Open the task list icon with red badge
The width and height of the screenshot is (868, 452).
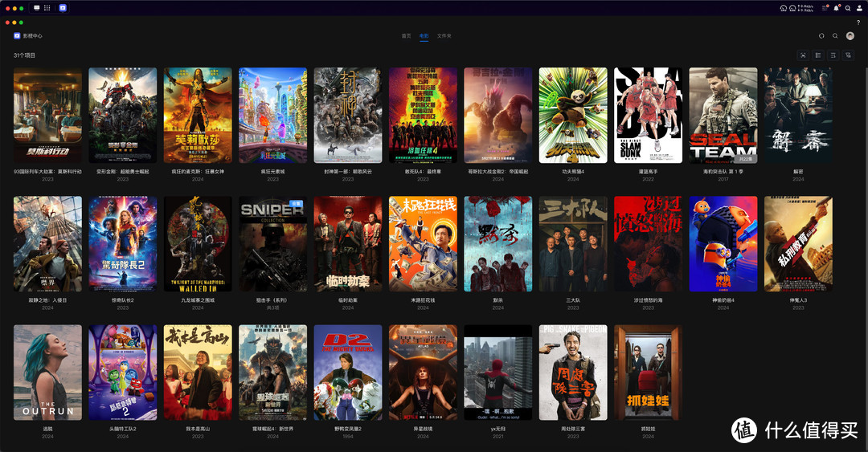click(825, 8)
